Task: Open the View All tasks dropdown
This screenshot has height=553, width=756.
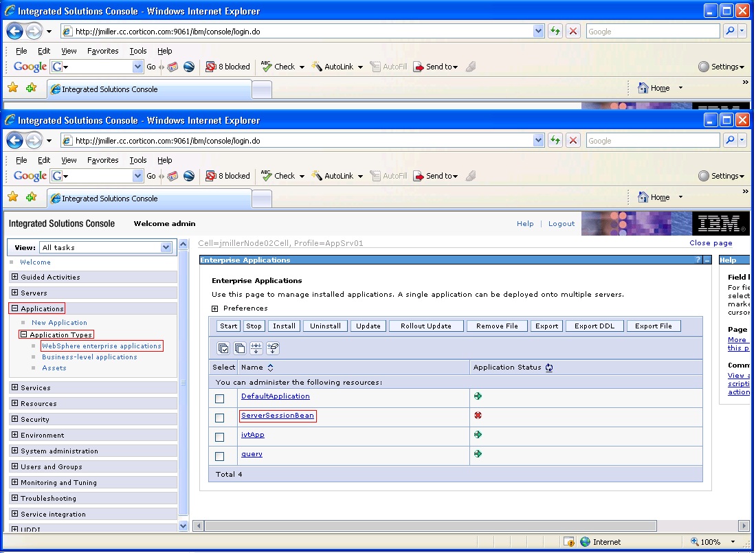Action: click(165, 247)
